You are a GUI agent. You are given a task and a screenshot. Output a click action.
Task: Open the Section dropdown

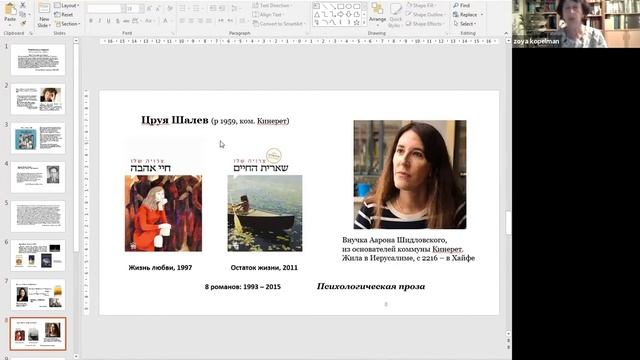pyautogui.click(x=67, y=24)
